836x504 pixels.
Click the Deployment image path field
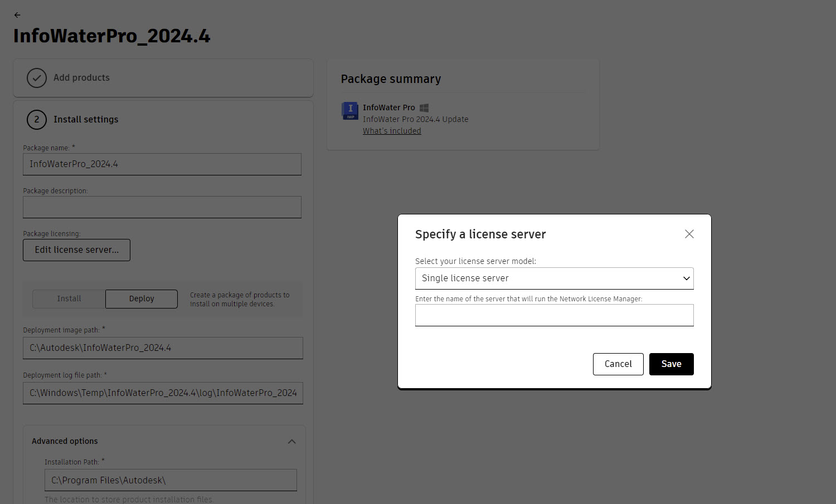pos(163,348)
